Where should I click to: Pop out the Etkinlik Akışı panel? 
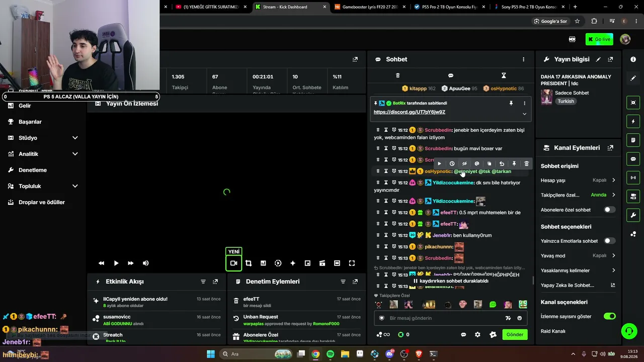point(215,282)
